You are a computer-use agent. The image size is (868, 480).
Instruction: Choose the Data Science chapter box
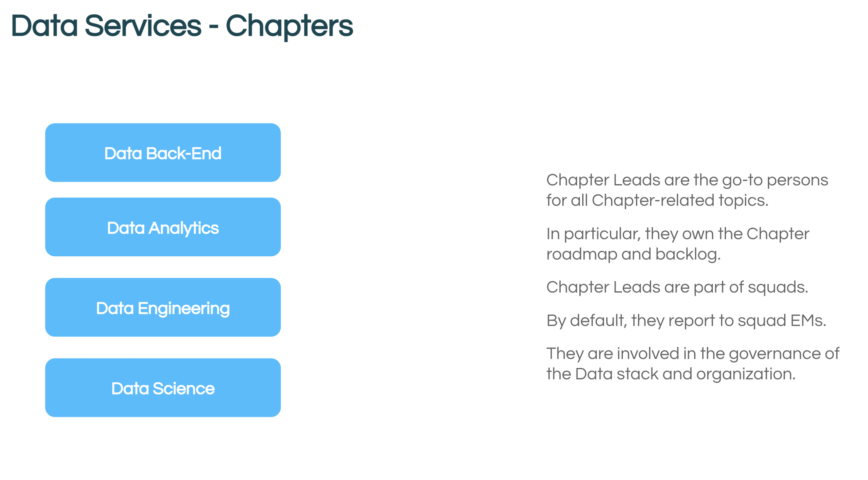click(x=163, y=388)
